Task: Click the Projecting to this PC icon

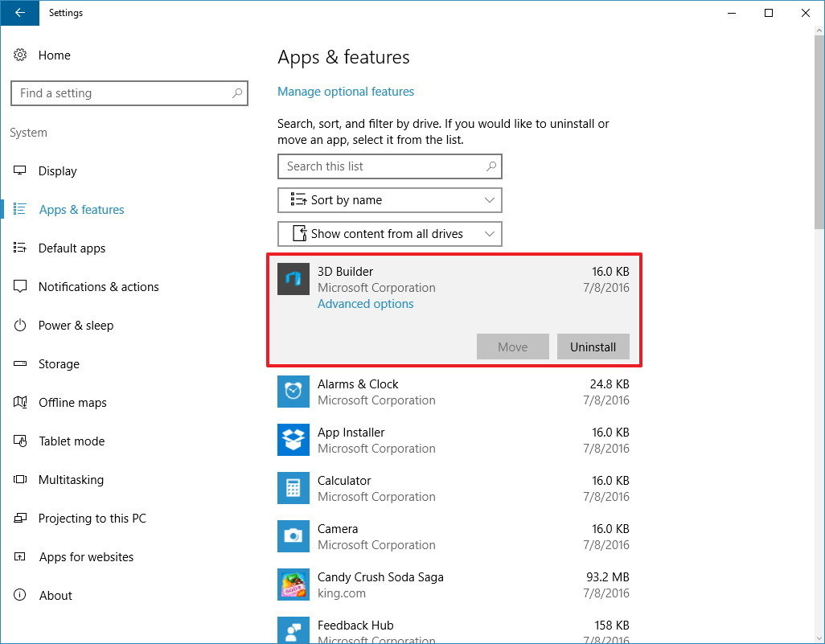Action: 20,518
